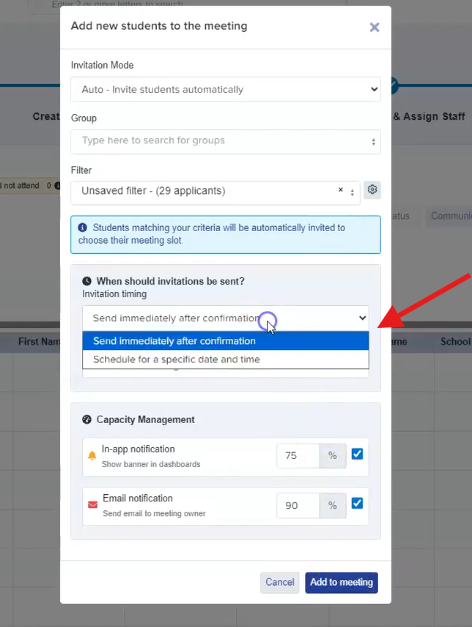The height and width of the screenshot is (627, 472).
Task: Clear the Unsaved filter selection
Action: pyautogui.click(x=340, y=190)
